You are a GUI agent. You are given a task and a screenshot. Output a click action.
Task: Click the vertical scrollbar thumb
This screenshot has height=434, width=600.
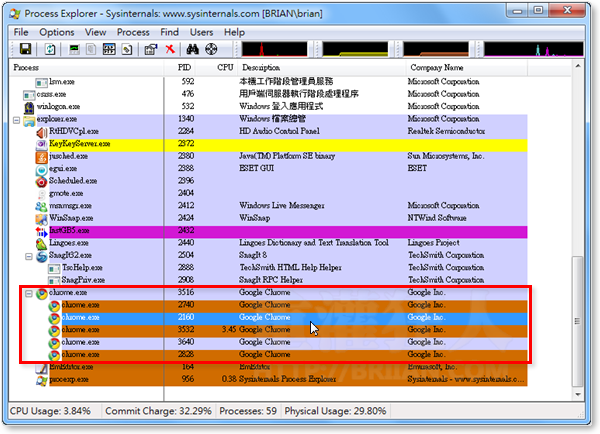578,321
